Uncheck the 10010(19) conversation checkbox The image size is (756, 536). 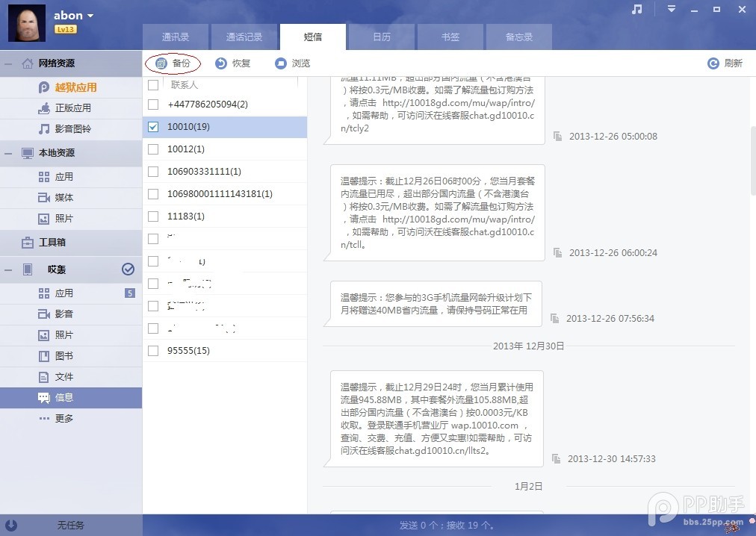click(x=153, y=126)
